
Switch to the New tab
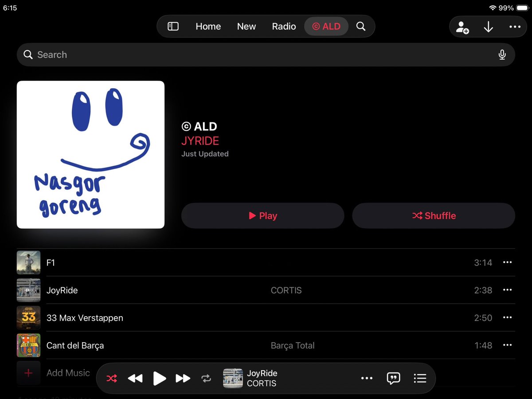tap(246, 27)
